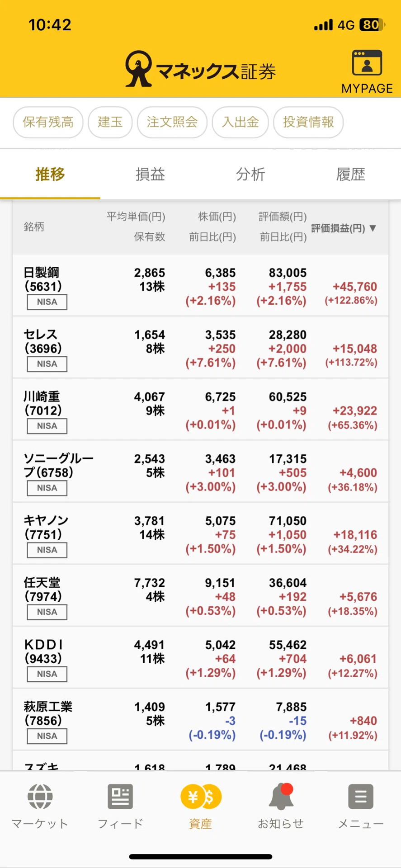The image size is (401, 868).
Task: Open 入出金 deposits and withdrawals
Action: pos(240,122)
